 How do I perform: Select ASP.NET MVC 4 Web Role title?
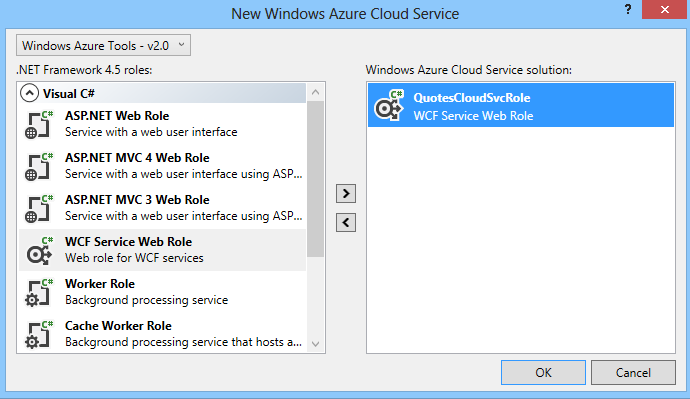click(137, 157)
